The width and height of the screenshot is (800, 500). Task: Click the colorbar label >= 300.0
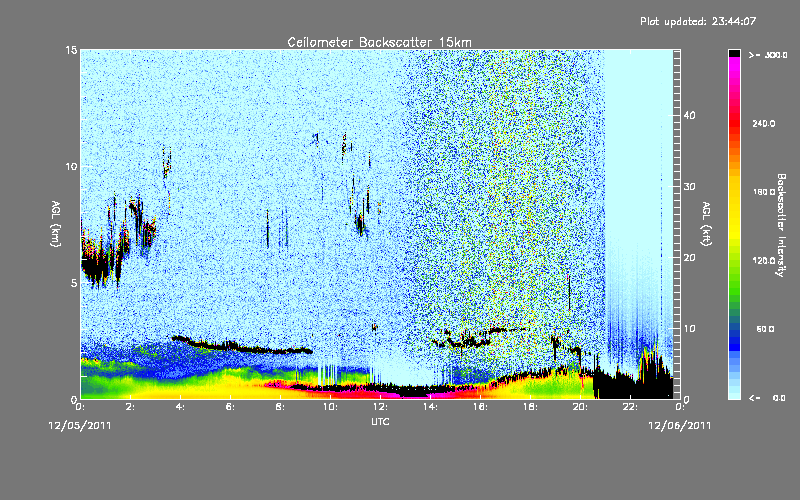click(x=768, y=55)
